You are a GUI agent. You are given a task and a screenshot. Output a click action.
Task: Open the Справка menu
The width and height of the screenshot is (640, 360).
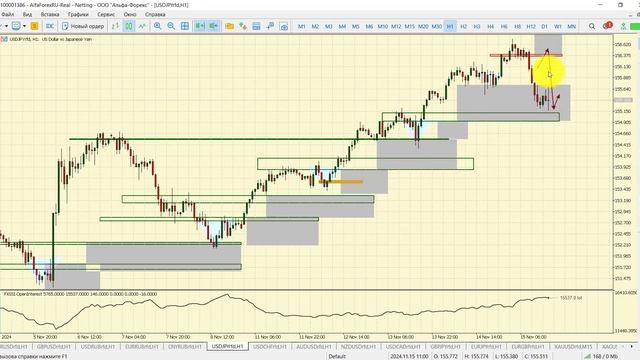(155, 14)
